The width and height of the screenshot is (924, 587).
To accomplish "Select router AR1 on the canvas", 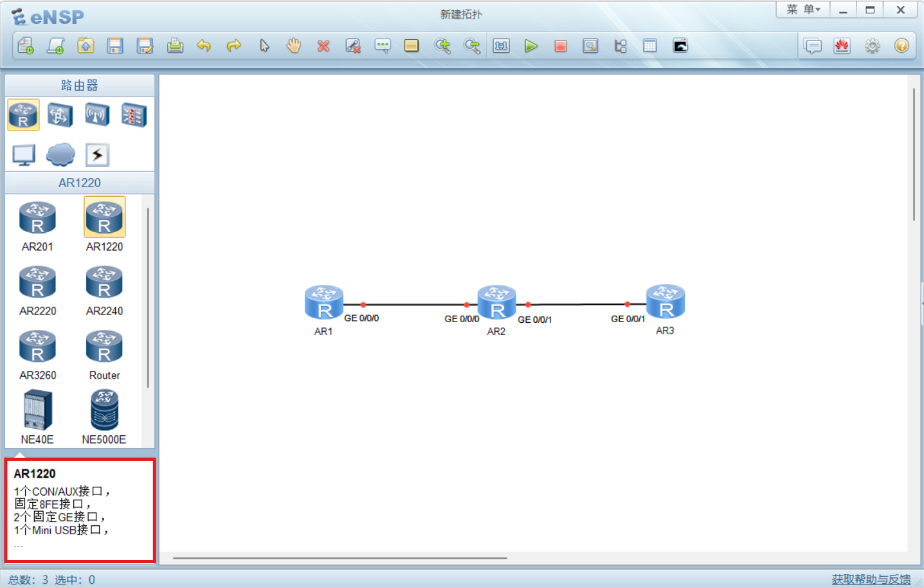I will click(x=324, y=303).
